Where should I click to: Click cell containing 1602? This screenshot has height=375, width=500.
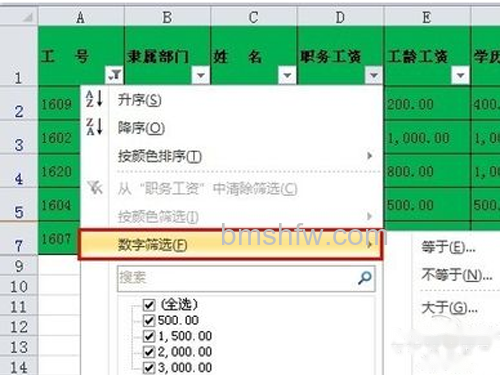click(59, 137)
